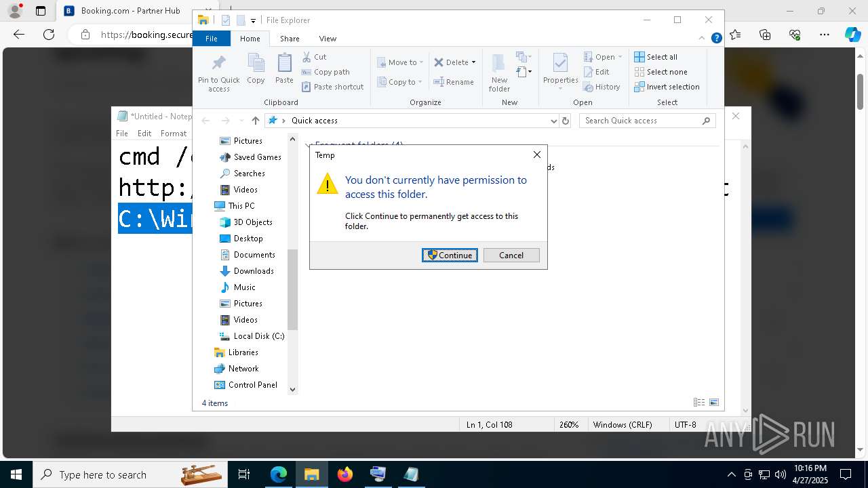The height and width of the screenshot is (488, 868).
Task: Select This PC in navigation pane
Action: pos(235,206)
